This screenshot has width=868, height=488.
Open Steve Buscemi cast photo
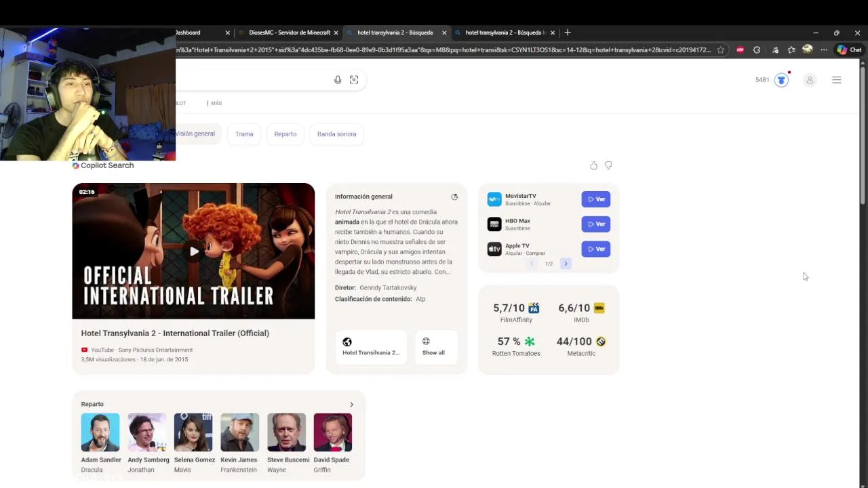[x=286, y=432]
